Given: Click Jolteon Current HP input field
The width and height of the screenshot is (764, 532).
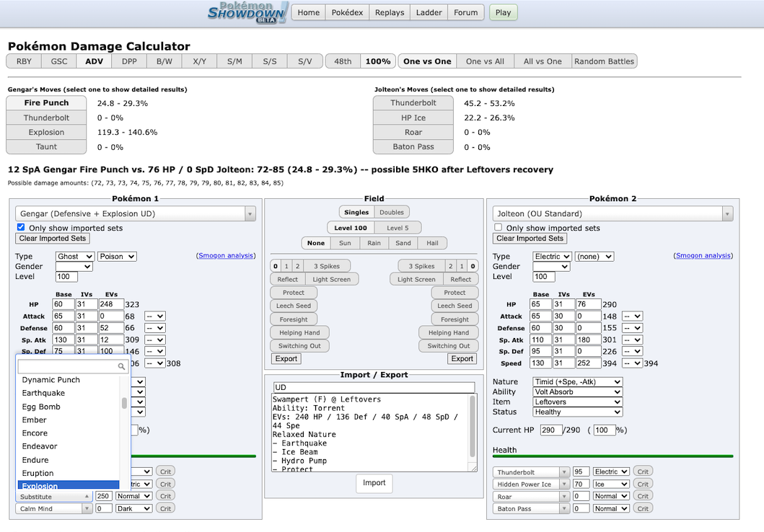Looking at the screenshot, I should tap(550, 430).
